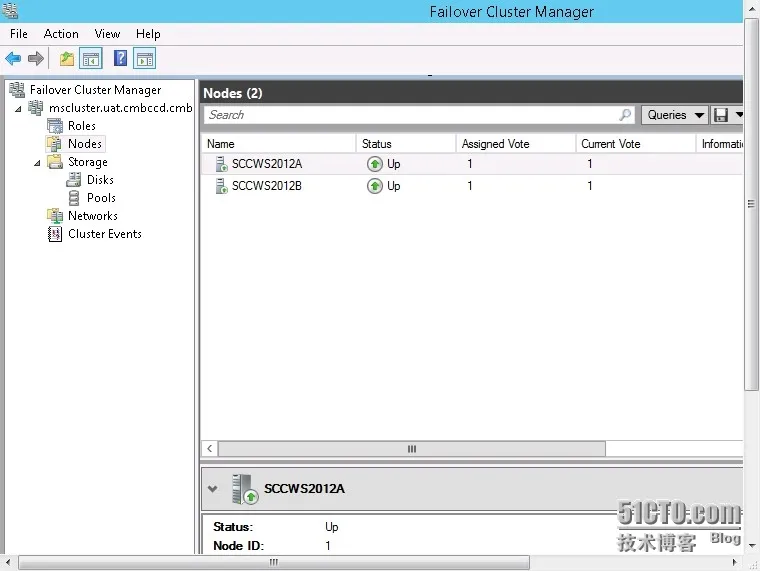Click the Storage folder icon

[55, 162]
